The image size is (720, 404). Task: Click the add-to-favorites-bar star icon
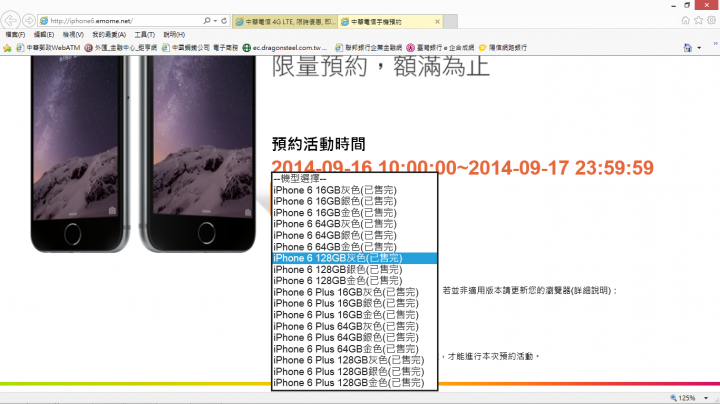coord(7,48)
